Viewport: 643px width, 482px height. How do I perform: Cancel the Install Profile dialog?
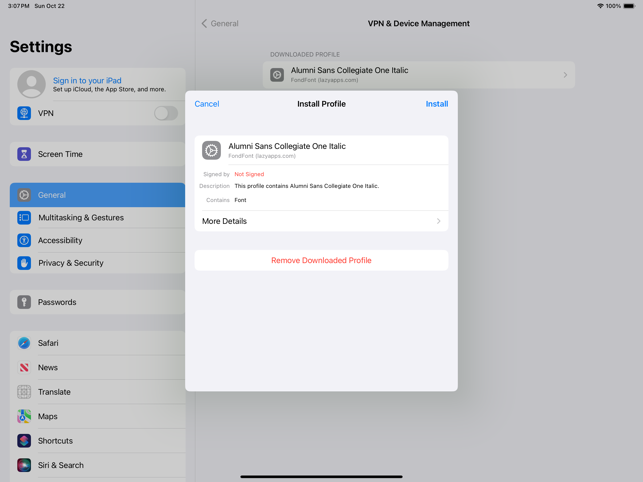pyautogui.click(x=207, y=104)
